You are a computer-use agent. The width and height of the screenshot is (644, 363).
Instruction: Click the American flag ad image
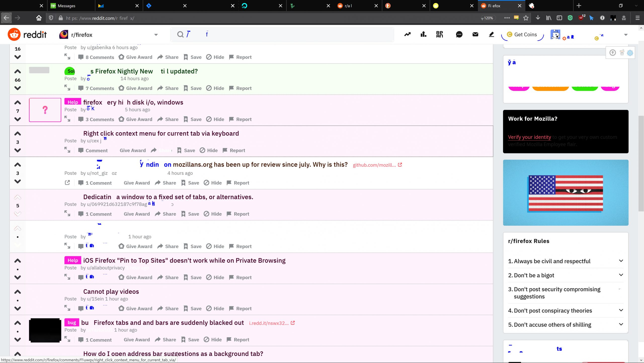[566, 193]
